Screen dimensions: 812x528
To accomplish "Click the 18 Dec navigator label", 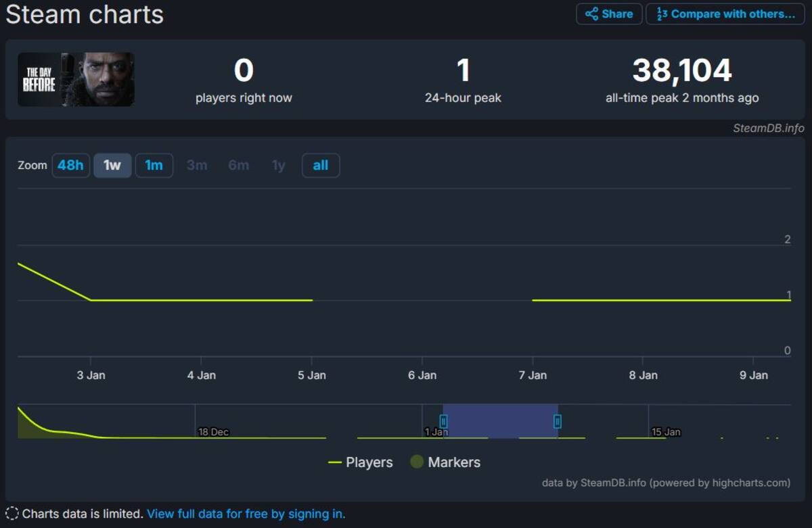I will coord(214,432).
